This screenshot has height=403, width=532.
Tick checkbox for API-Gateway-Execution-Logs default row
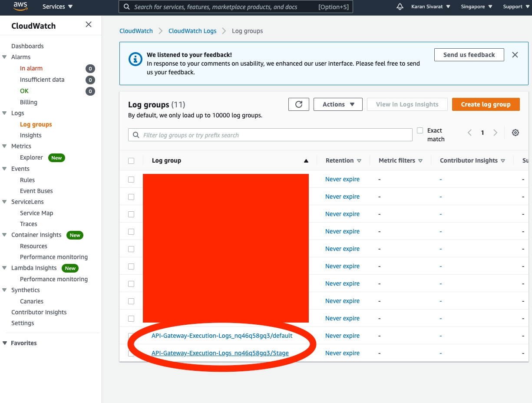tap(131, 336)
